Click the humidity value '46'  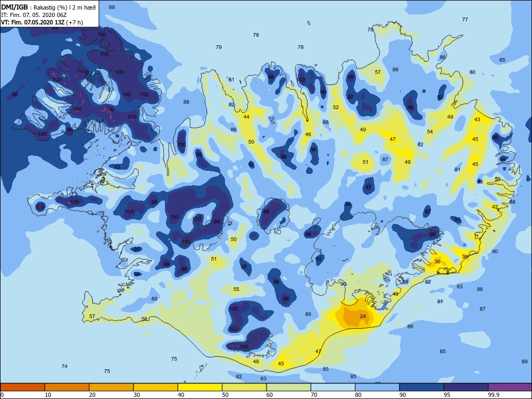pos(308,135)
